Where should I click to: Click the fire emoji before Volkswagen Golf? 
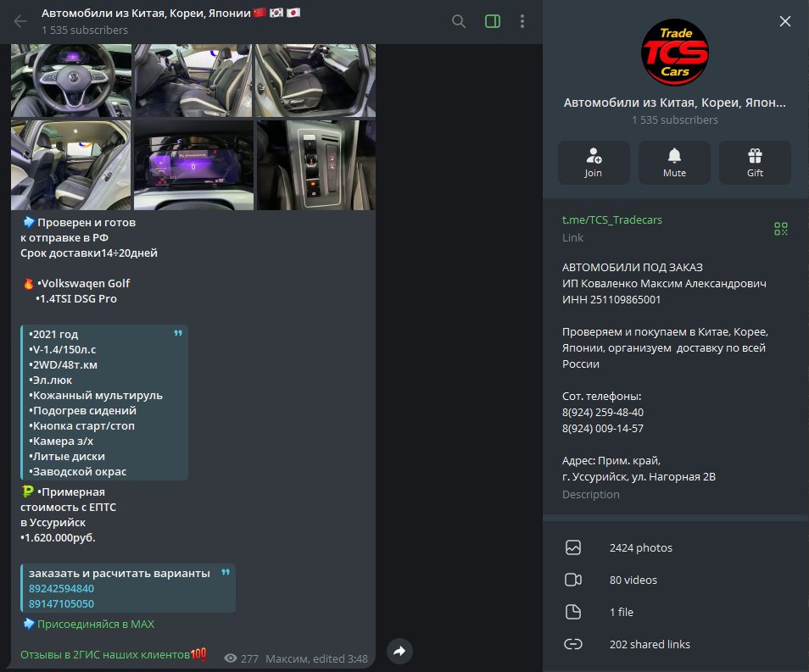28,283
